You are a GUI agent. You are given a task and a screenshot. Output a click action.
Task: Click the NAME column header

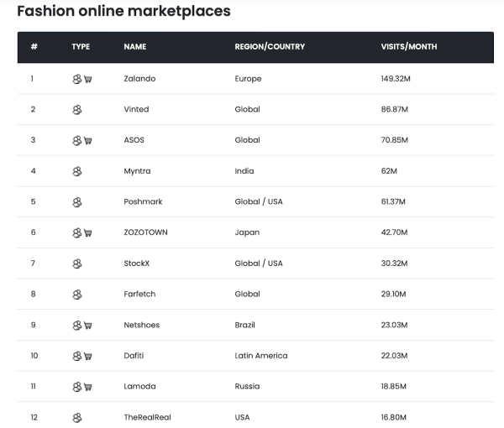[x=134, y=47]
